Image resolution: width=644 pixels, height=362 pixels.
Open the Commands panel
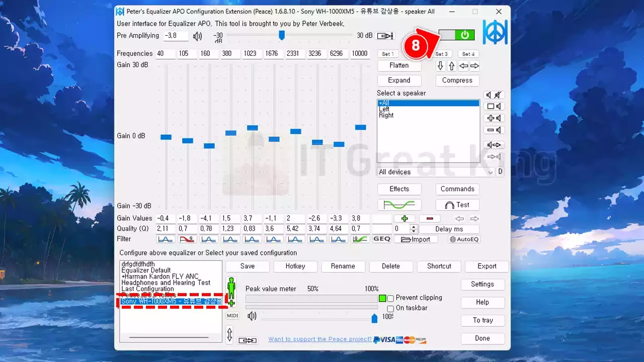pos(457,189)
